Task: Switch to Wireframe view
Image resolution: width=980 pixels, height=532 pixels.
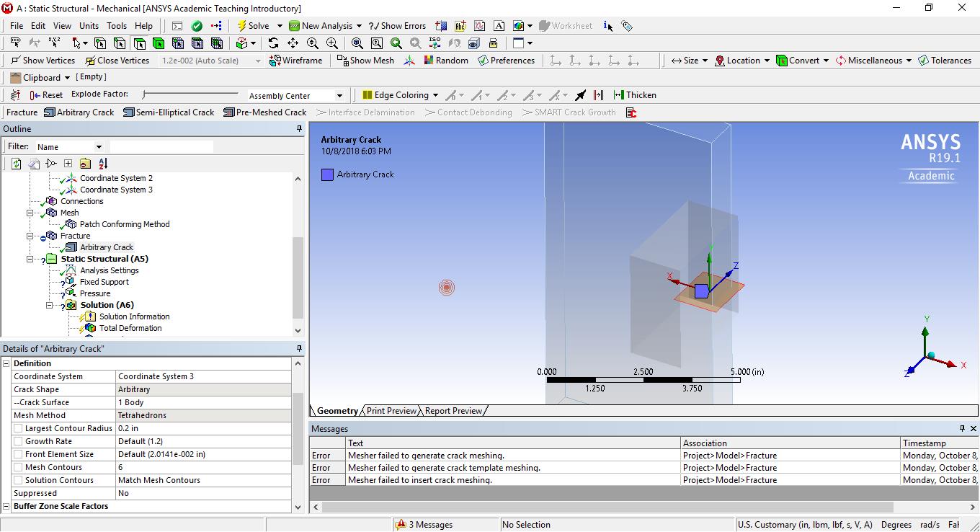Action: (295, 61)
